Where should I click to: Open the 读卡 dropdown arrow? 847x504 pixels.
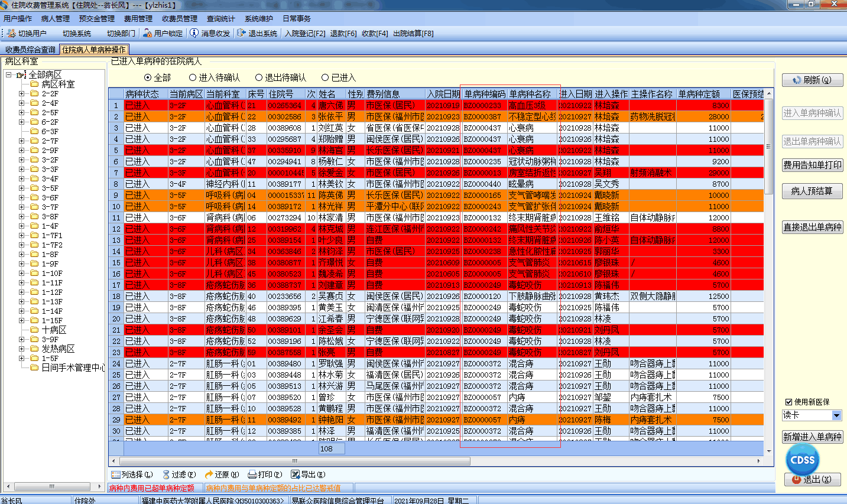click(x=837, y=415)
